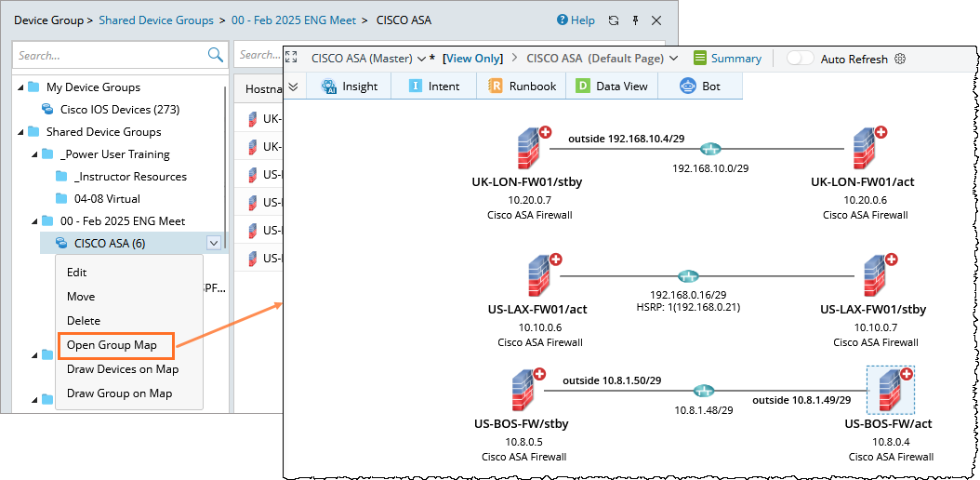Choose Move from the context menu
This screenshot has width=980, height=480.
pos(81,296)
